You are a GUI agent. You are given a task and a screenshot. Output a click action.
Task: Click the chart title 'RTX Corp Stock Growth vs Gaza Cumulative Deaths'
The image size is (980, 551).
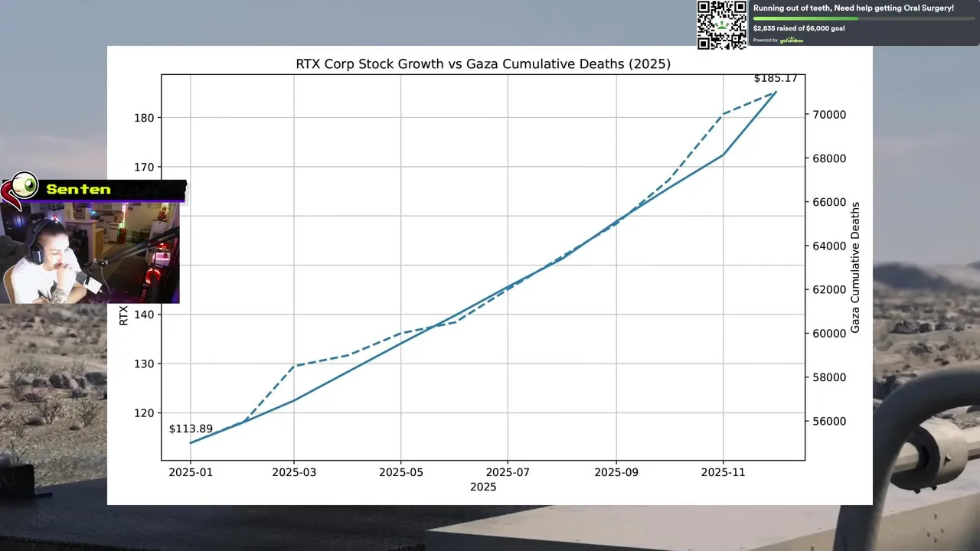pos(483,64)
